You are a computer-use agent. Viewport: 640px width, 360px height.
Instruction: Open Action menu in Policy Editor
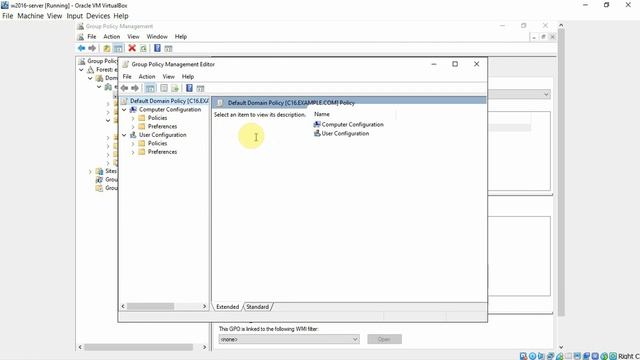pos(147,76)
